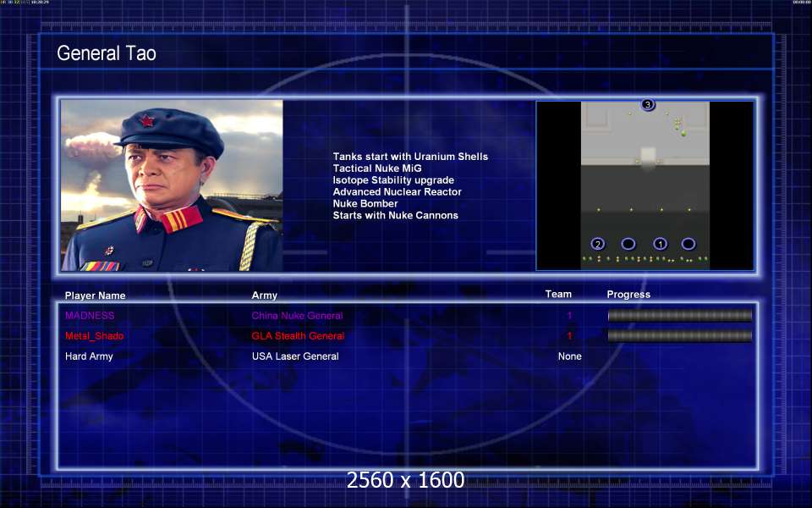
Task: Click start position marker 1 on minimap
Action: point(660,244)
